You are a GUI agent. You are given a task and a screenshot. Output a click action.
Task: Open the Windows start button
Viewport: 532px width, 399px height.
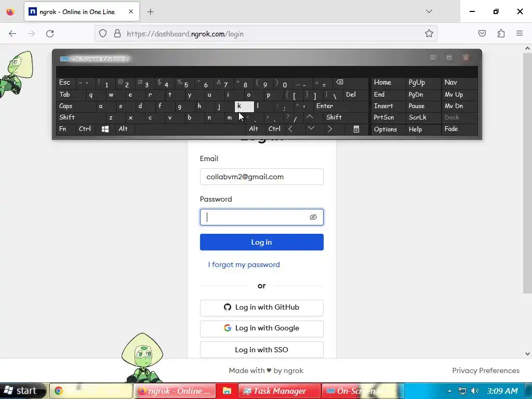pos(23,391)
